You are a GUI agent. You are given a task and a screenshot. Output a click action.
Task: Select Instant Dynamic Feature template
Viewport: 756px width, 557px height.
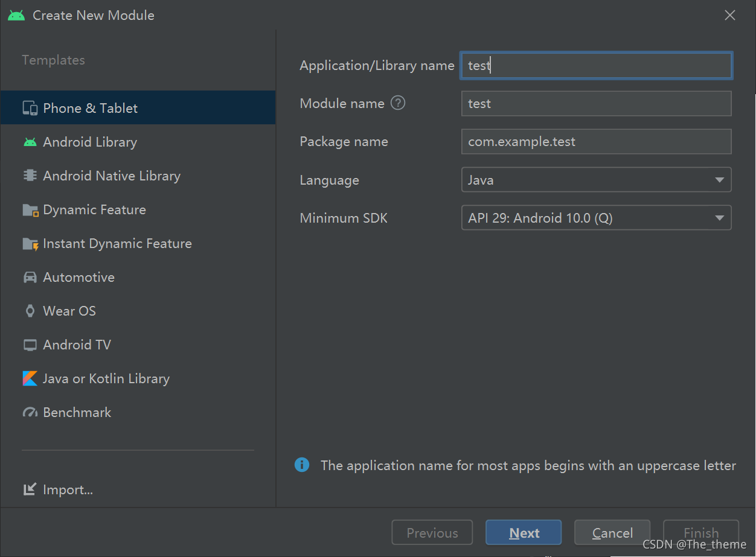[138, 243]
